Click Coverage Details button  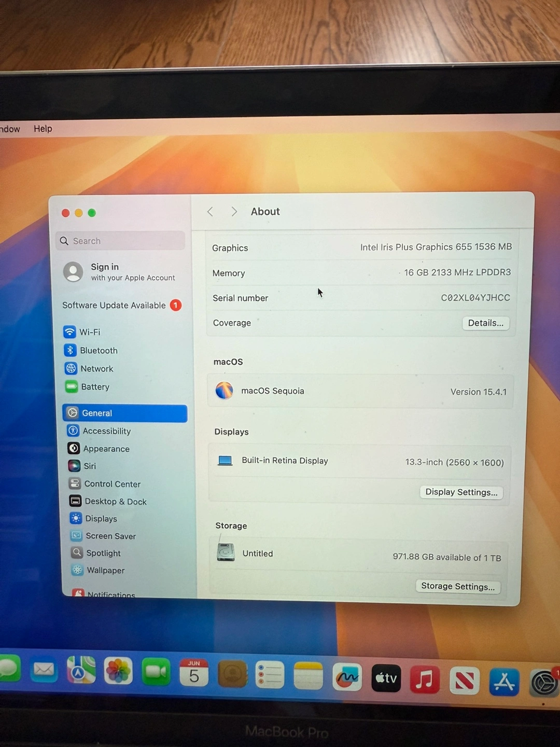tap(486, 323)
